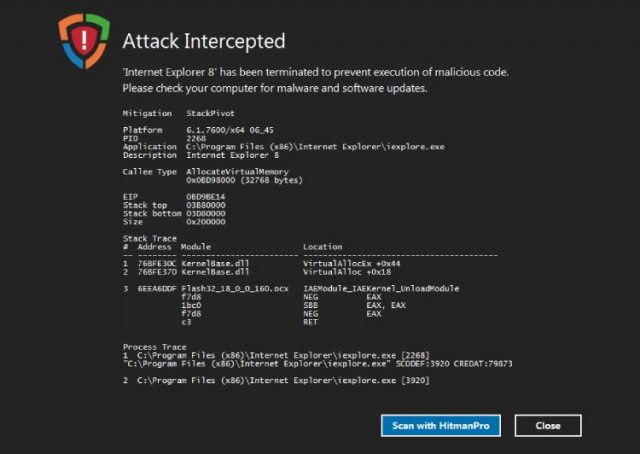This screenshot has height=454, width=640.
Task: Click the PID 2268 value
Action: tap(196, 138)
